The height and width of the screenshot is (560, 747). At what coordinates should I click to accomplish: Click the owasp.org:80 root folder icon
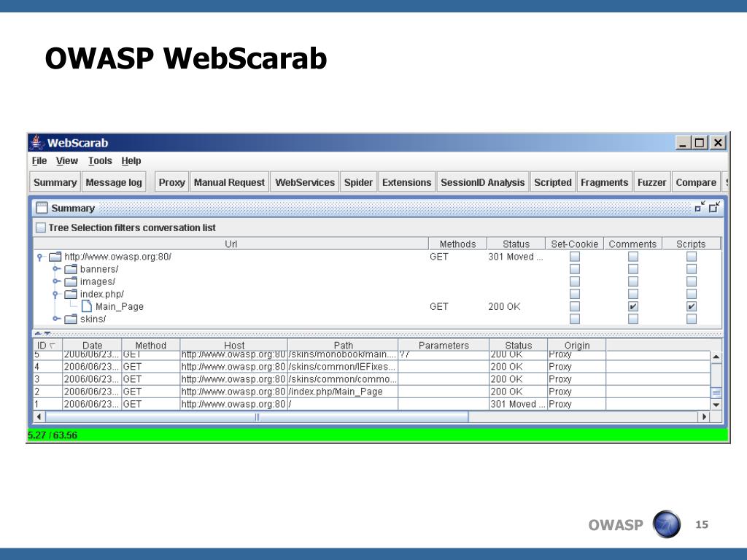(55, 257)
